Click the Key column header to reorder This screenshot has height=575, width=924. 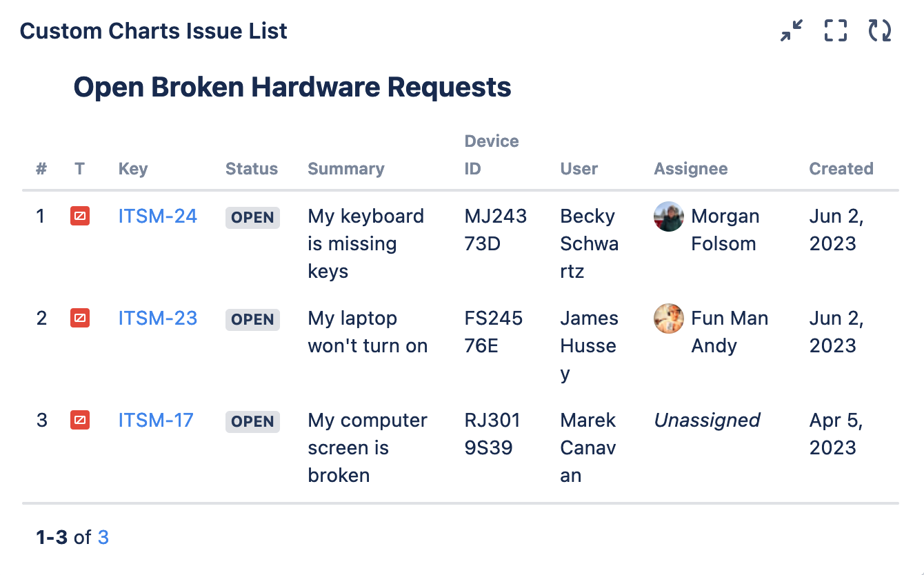pos(132,168)
